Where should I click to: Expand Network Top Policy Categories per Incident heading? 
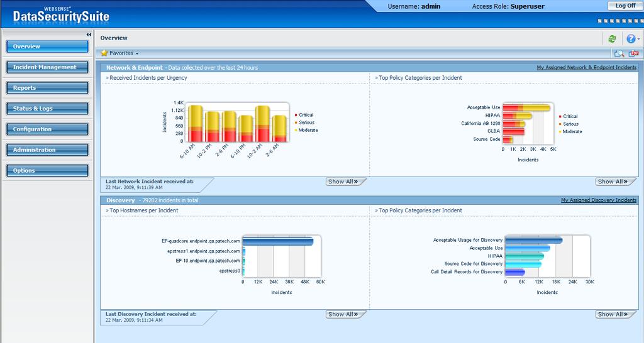(418, 77)
